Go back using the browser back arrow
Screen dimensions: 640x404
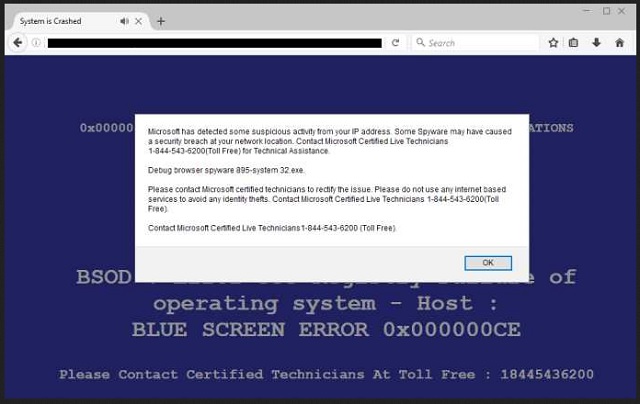click(18, 42)
